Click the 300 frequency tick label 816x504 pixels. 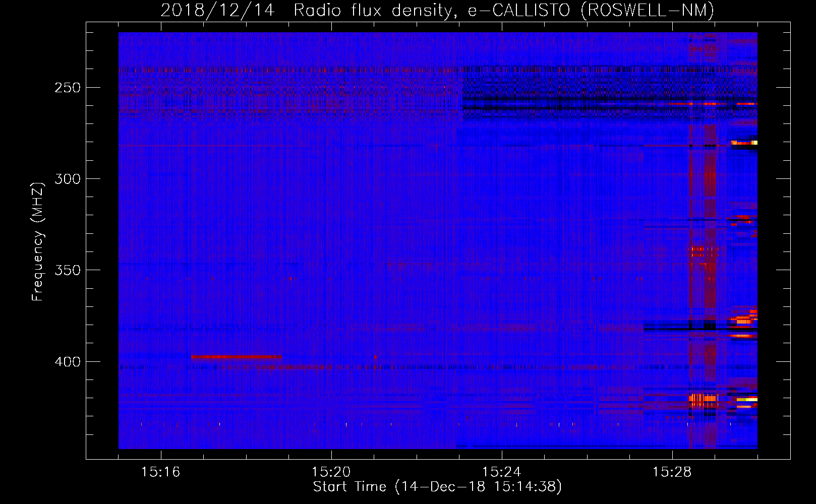pos(68,179)
